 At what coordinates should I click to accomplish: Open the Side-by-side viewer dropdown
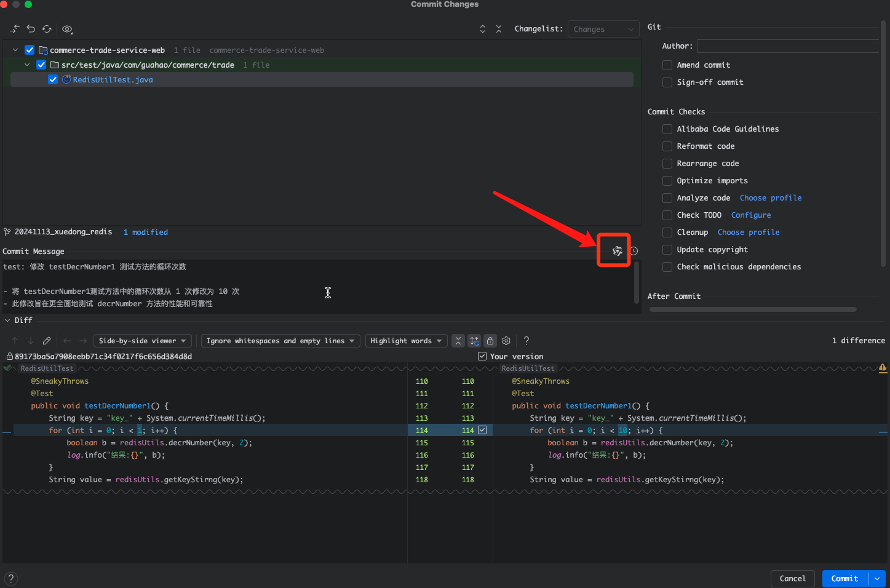[x=143, y=341]
